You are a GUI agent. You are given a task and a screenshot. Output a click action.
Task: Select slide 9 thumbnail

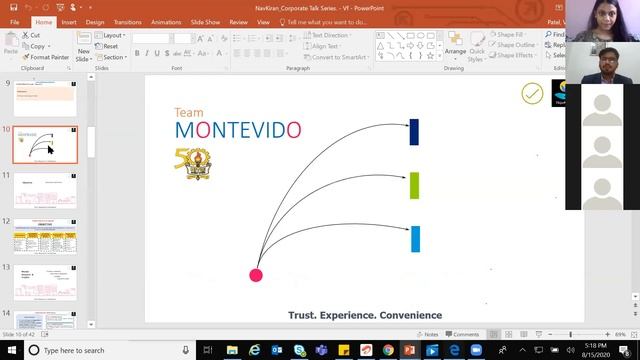[x=45, y=98]
